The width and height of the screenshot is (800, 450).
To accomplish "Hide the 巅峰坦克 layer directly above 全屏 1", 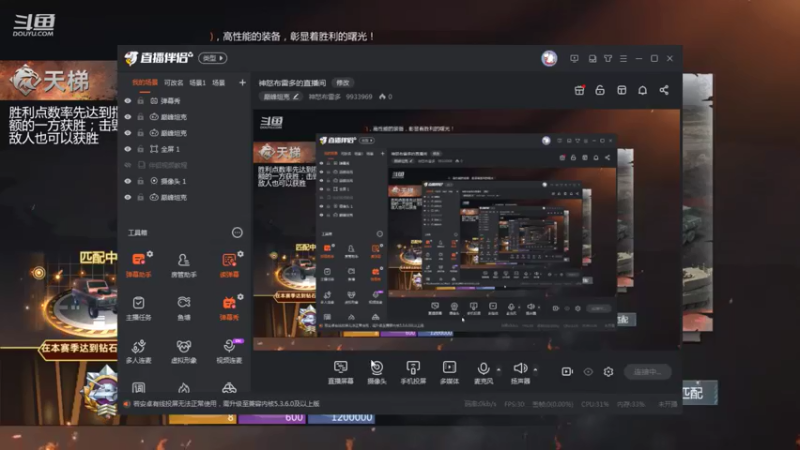I will pyautogui.click(x=128, y=133).
